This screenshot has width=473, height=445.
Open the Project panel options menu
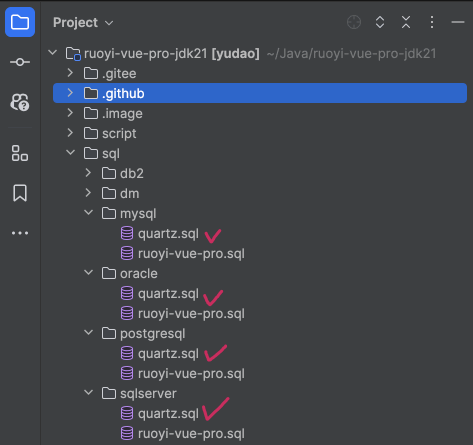[432, 22]
